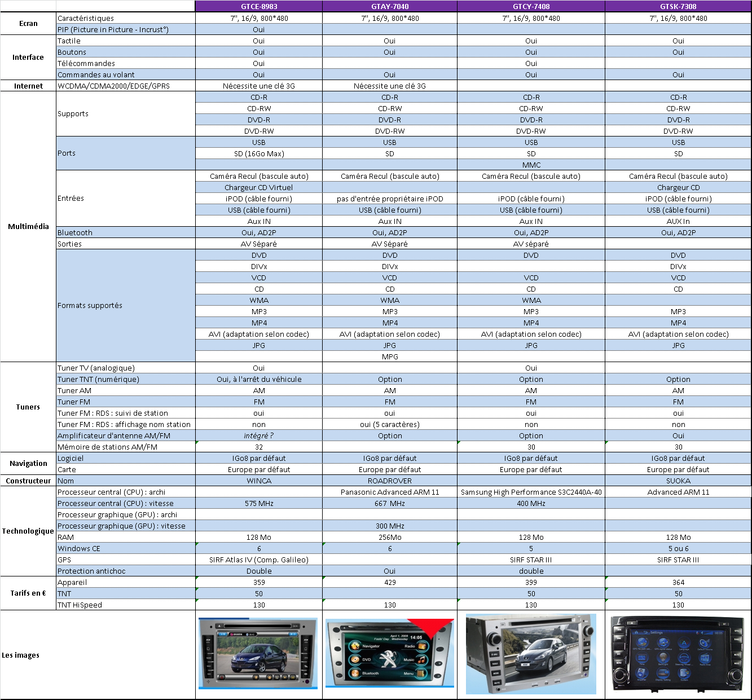Click the 'Oui, à l'arrêt du véhicule' cell
Viewport: 752px width, 700px height.
(x=259, y=379)
